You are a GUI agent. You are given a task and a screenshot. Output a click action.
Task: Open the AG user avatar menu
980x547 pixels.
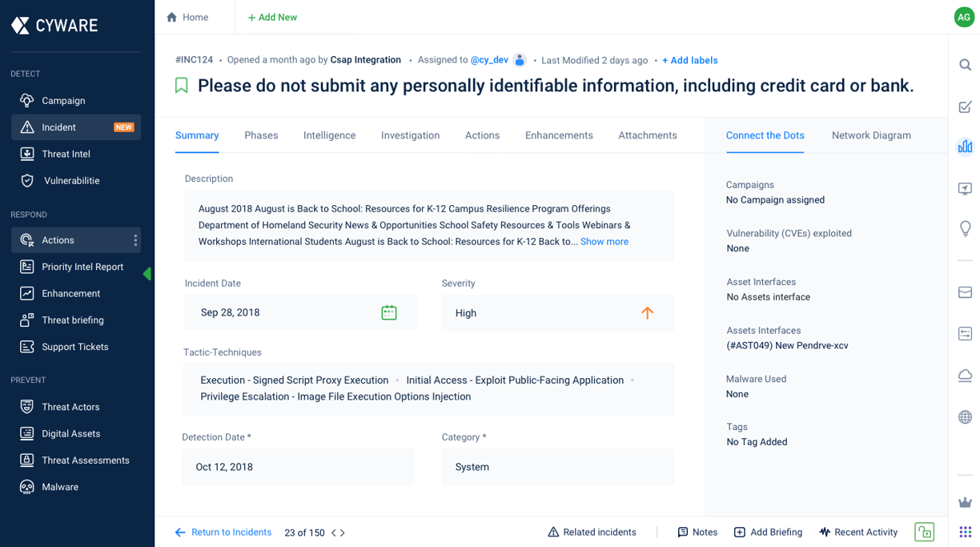[964, 17]
